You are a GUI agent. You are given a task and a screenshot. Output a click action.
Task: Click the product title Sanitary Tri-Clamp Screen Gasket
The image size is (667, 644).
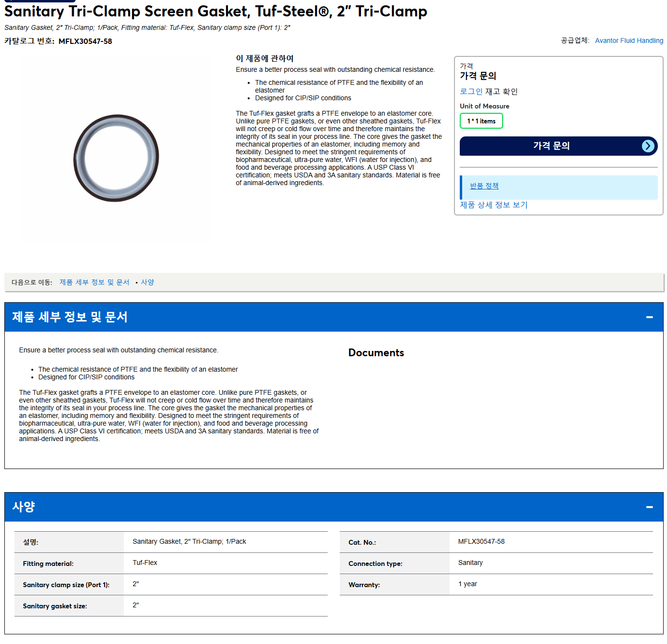click(216, 11)
